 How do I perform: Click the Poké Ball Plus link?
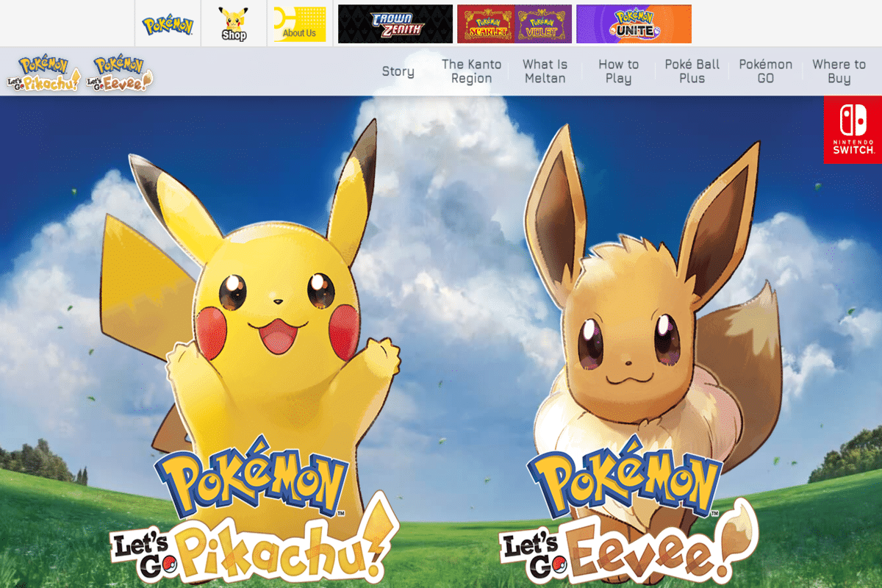(692, 71)
